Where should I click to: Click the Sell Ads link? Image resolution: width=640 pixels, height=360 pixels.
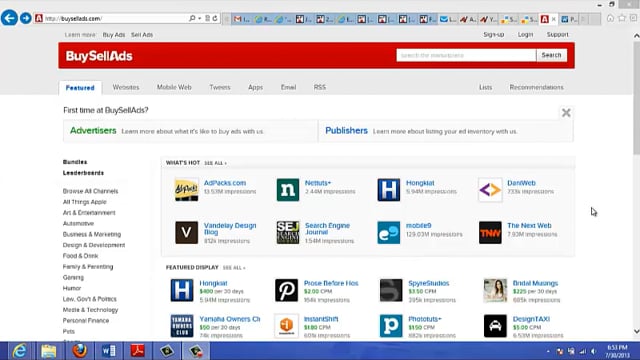[142, 35]
